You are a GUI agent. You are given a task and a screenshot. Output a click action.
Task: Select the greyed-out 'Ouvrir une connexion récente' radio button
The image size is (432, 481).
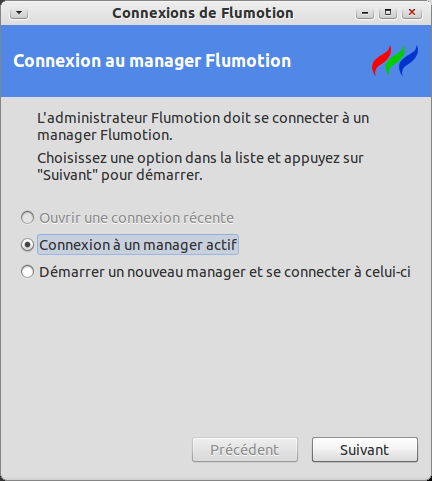point(27,218)
